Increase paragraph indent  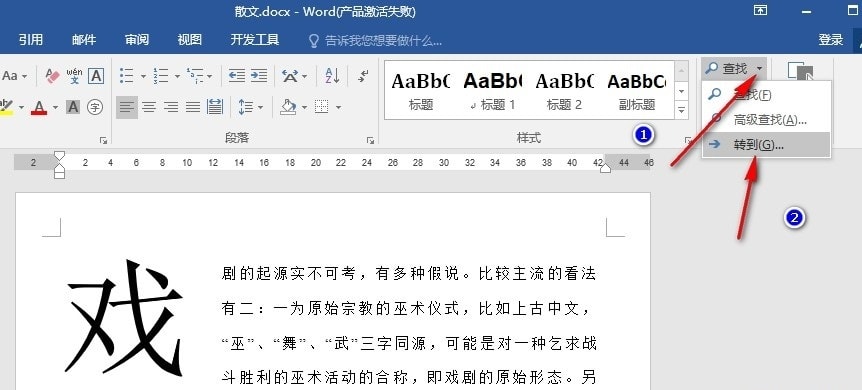click(258, 75)
